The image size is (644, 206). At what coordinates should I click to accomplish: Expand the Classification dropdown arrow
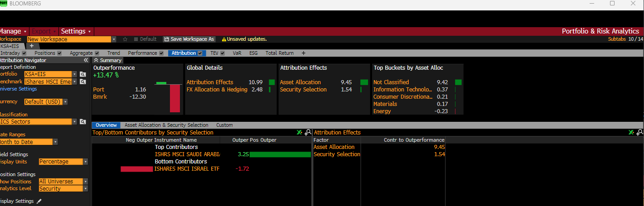(x=75, y=121)
